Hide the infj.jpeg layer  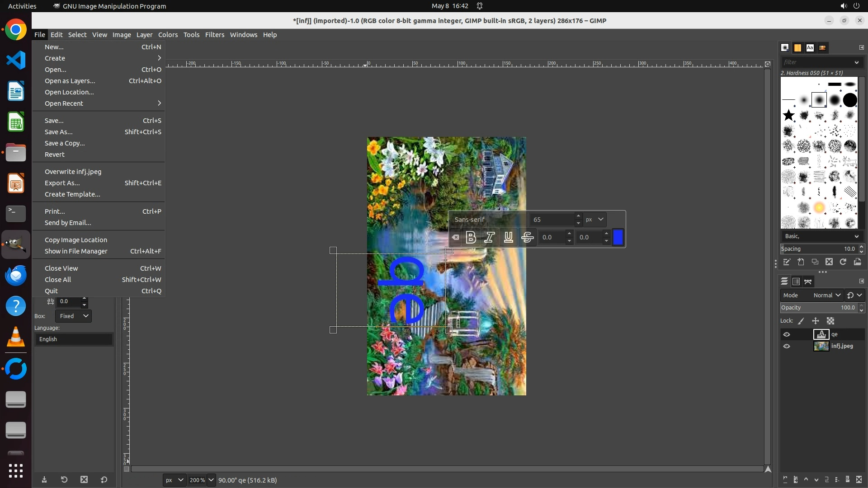(x=787, y=346)
